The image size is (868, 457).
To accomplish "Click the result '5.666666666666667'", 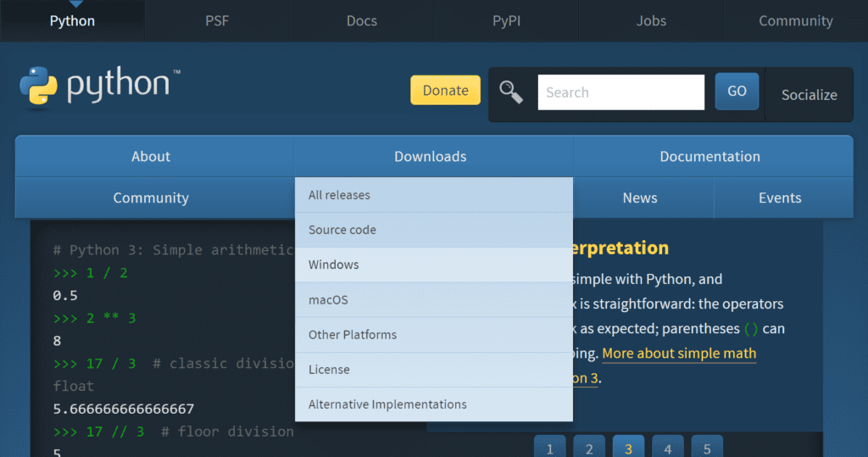I will point(124,409).
